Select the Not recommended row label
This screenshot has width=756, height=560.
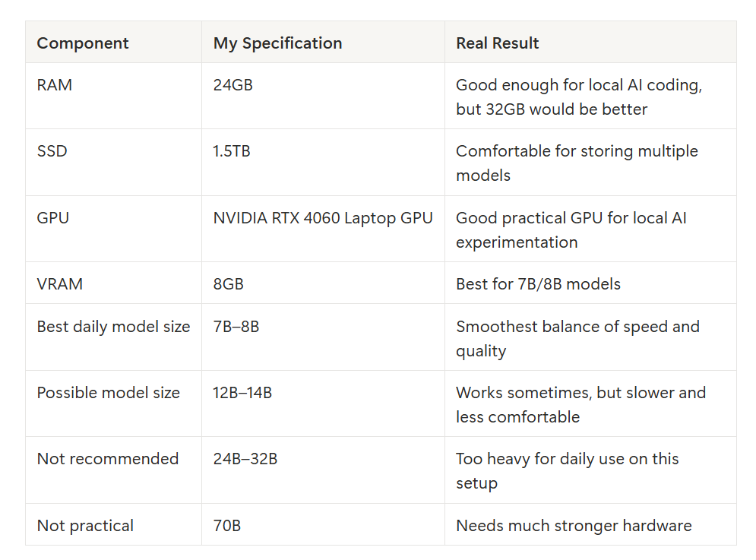coord(108,458)
